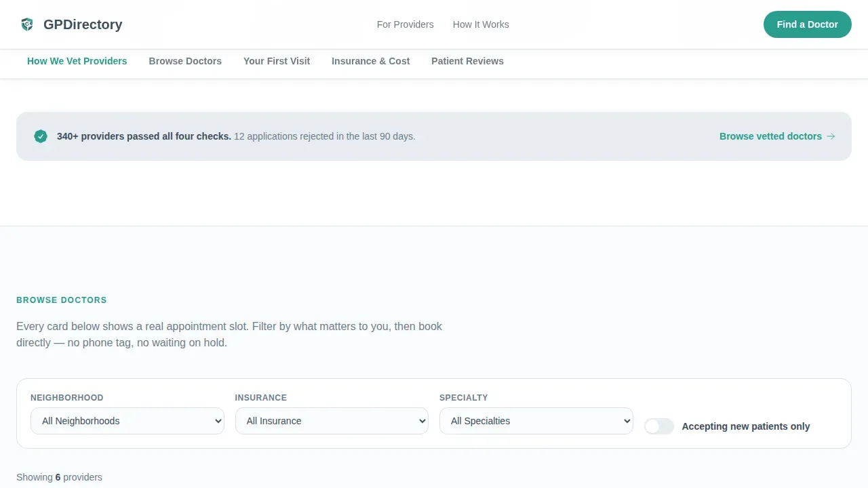Click the GPDirectory shield logo icon
Viewport: 868px width, 488px height.
pyautogui.click(x=27, y=24)
